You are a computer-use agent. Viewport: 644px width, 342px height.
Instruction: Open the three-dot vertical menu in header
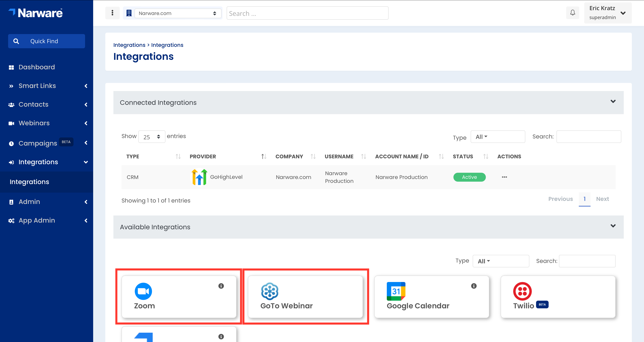click(x=112, y=13)
